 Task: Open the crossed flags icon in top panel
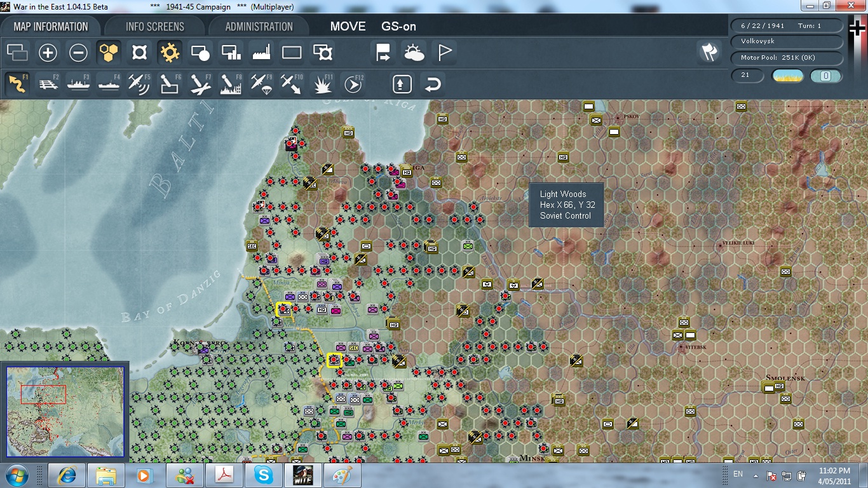point(709,53)
